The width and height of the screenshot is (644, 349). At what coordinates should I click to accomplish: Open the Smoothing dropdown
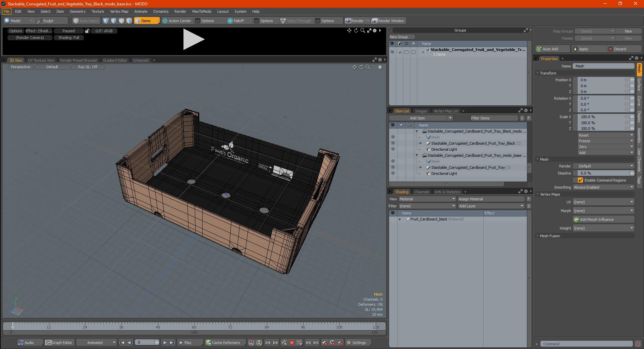(x=603, y=187)
